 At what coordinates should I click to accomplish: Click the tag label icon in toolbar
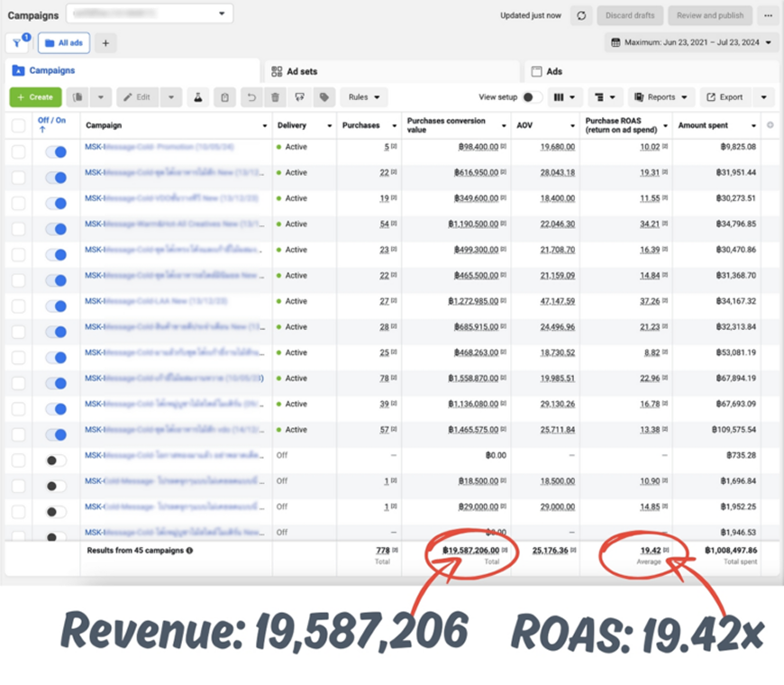tap(324, 97)
